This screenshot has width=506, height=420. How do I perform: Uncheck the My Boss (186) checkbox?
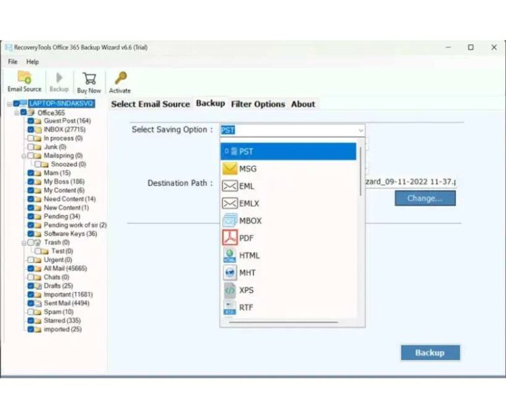coord(31,182)
